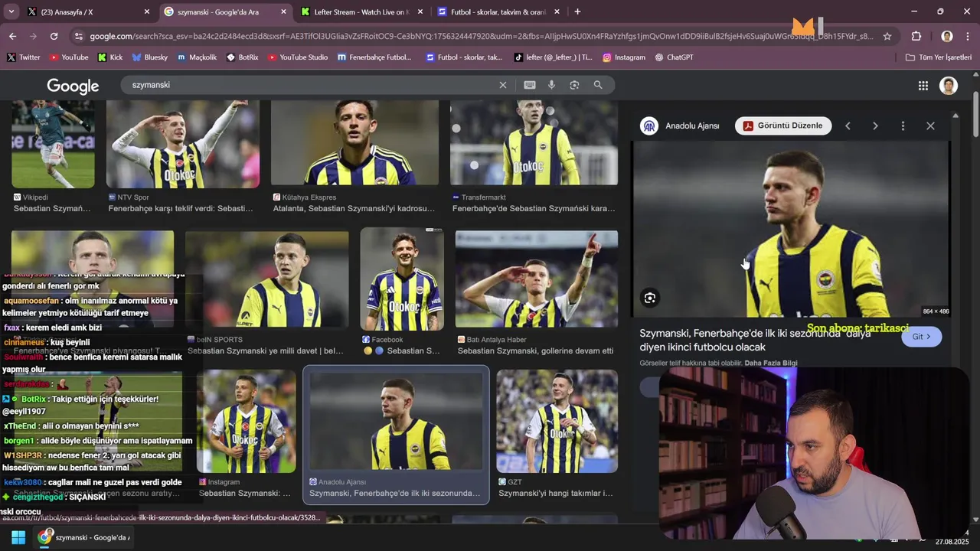The image size is (980, 551).
Task: Open YouTube bookmark
Action: (69, 57)
